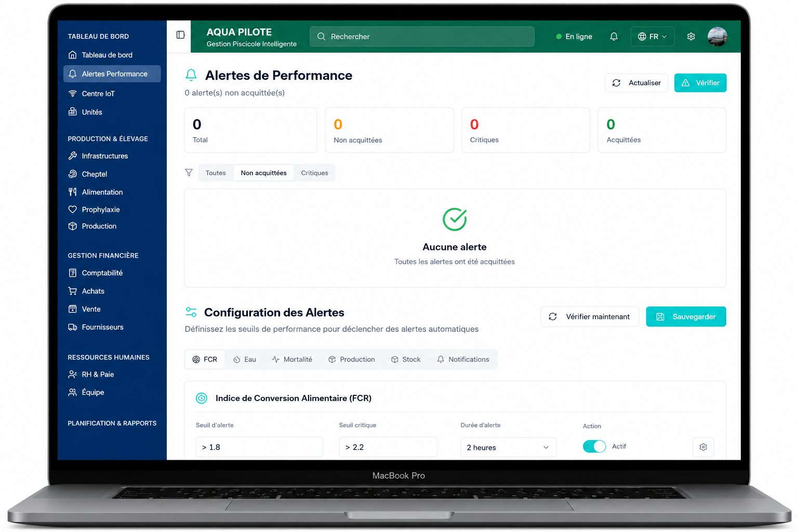The height and width of the screenshot is (532, 798).
Task: Click the Production box icon in the sidebar
Action: point(73,226)
